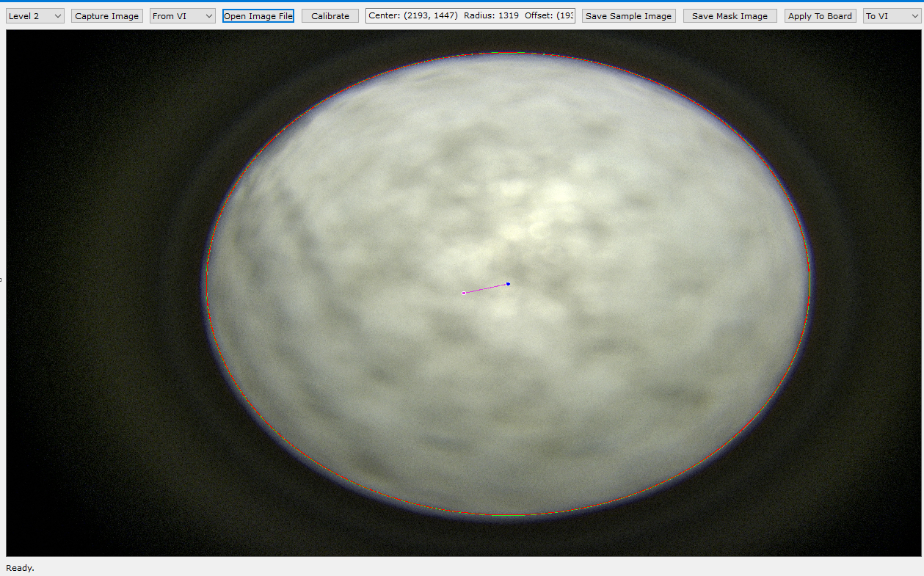
Task: Click the Apply To Board button
Action: [x=820, y=16]
